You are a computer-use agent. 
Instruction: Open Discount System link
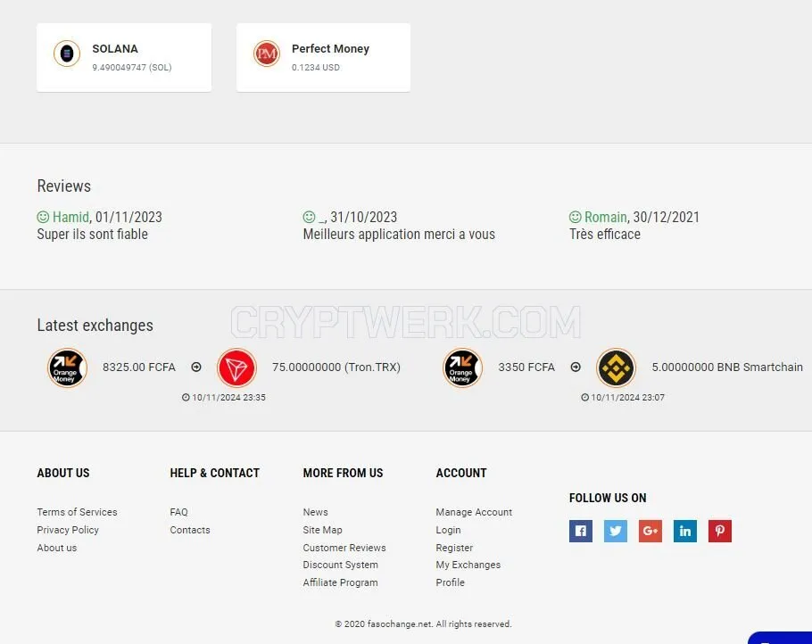(x=340, y=565)
